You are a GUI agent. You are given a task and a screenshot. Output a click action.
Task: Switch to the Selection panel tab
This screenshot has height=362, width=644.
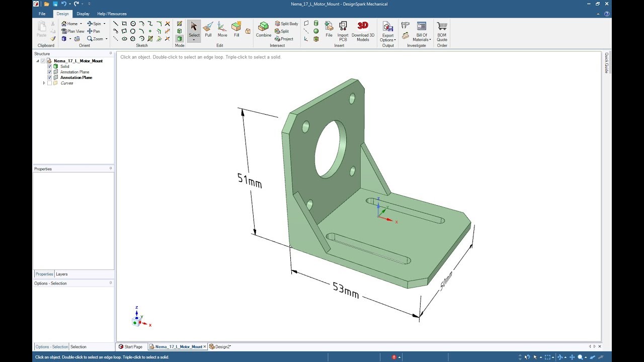point(78,346)
